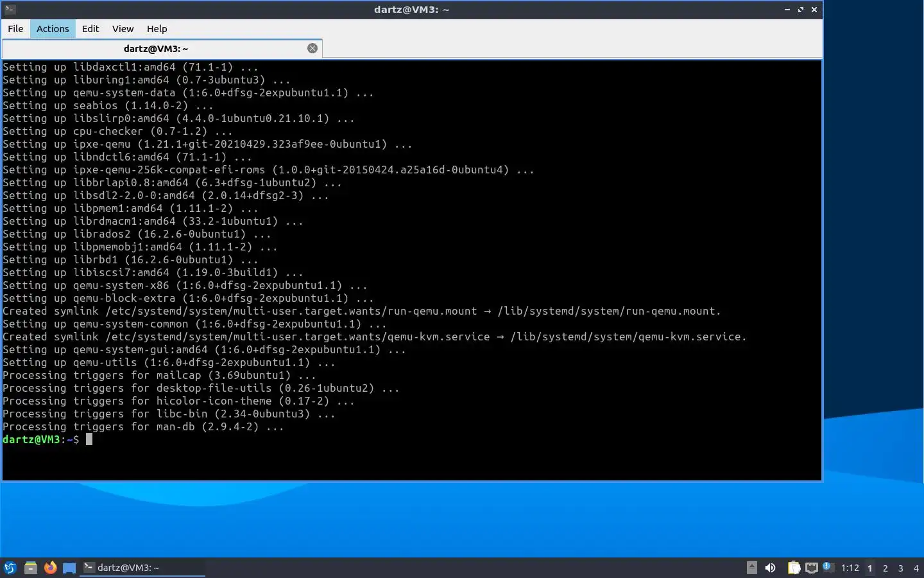Click the wired network tray icon
924x578 pixels.
[x=812, y=568]
